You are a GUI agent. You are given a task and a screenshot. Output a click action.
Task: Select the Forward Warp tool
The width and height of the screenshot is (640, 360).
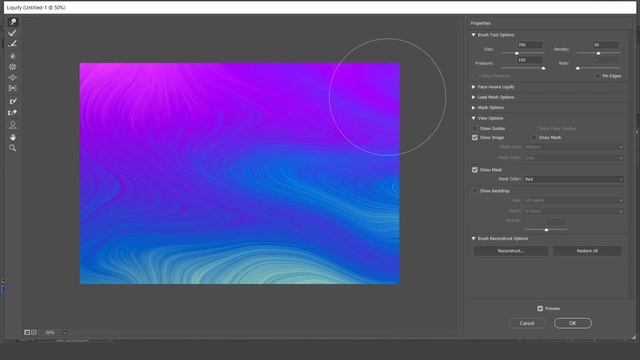(13, 22)
